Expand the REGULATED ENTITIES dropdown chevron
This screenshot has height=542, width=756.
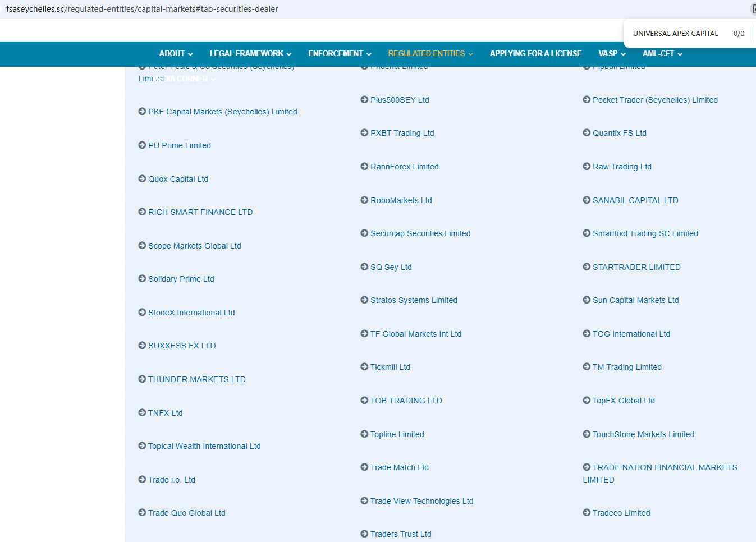pos(470,54)
